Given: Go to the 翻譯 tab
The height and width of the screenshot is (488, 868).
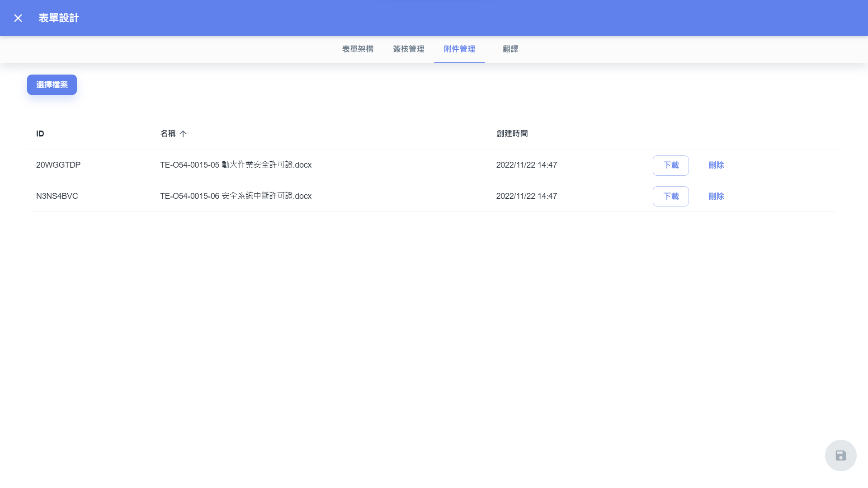Looking at the screenshot, I should (510, 49).
